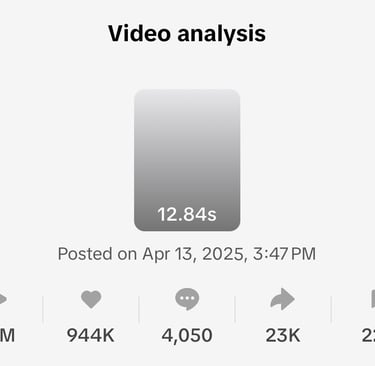Select the Apr 13, 2025 date text
Viewport: 375px width, 366px height.
[x=194, y=254]
